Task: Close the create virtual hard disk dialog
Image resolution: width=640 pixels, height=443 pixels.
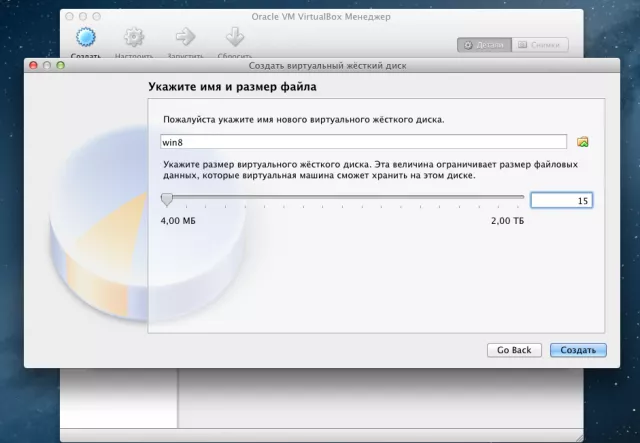Action: pyautogui.click(x=33, y=65)
